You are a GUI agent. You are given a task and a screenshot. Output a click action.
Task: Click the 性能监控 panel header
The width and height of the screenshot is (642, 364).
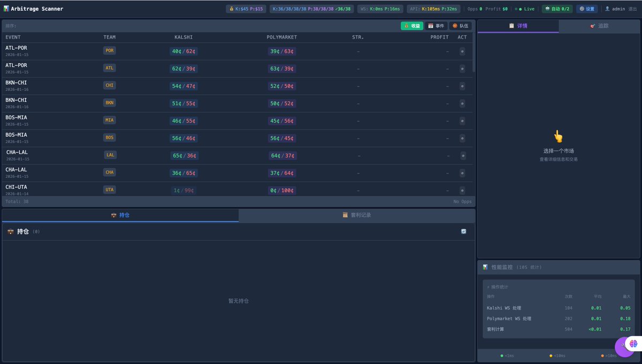pyautogui.click(x=559, y=267)
